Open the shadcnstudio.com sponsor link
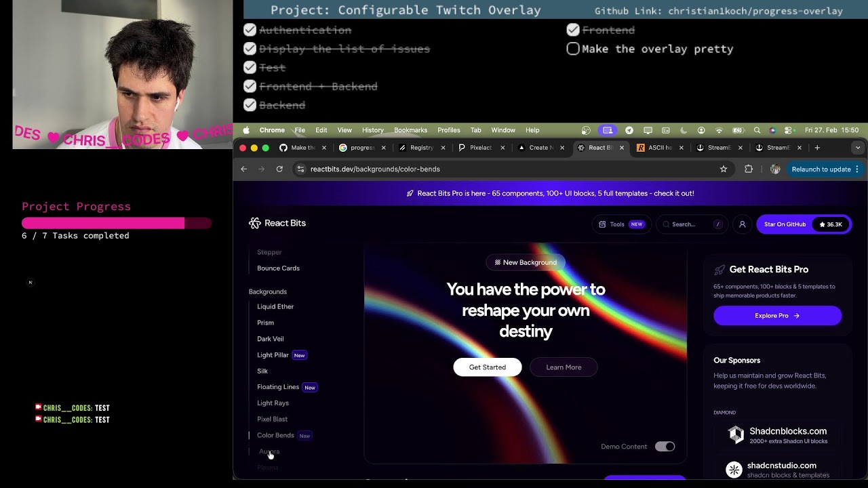The width and height of the screenshot is (868, 488). 777,470
